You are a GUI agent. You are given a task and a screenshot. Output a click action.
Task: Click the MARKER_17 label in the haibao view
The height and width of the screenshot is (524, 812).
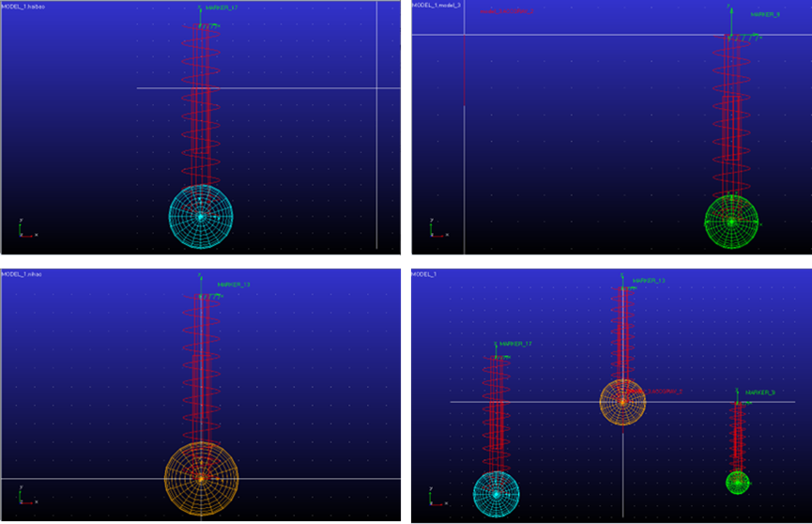tap(222, 8)
